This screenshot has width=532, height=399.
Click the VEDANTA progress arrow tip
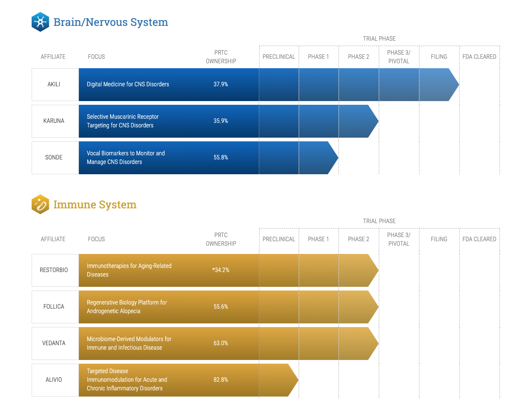[373, 344]
